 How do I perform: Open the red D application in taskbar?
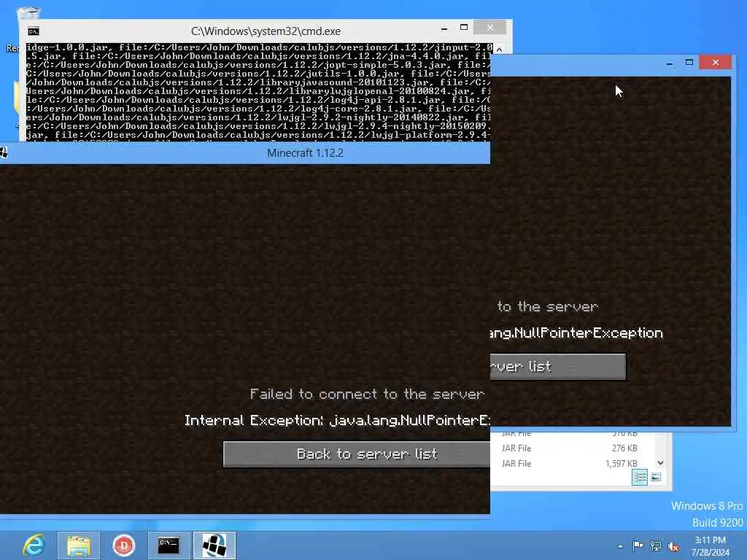tap(124, 545)
